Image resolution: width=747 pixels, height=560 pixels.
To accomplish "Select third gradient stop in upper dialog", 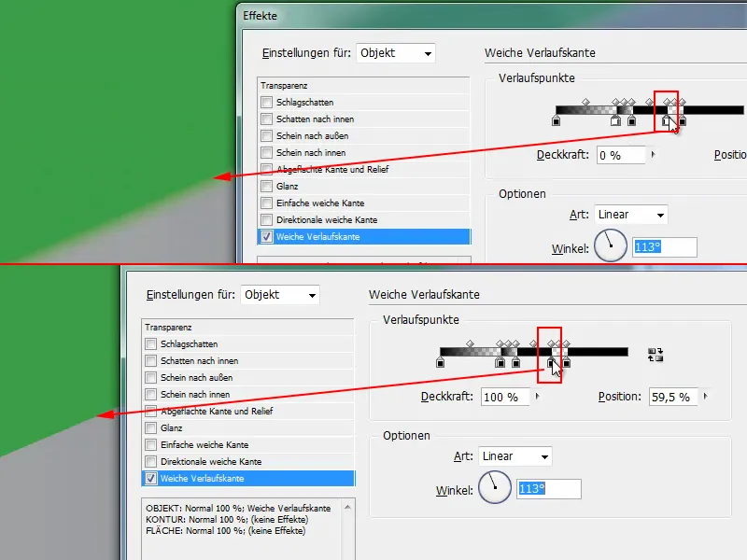I will (x=632, y=121).
